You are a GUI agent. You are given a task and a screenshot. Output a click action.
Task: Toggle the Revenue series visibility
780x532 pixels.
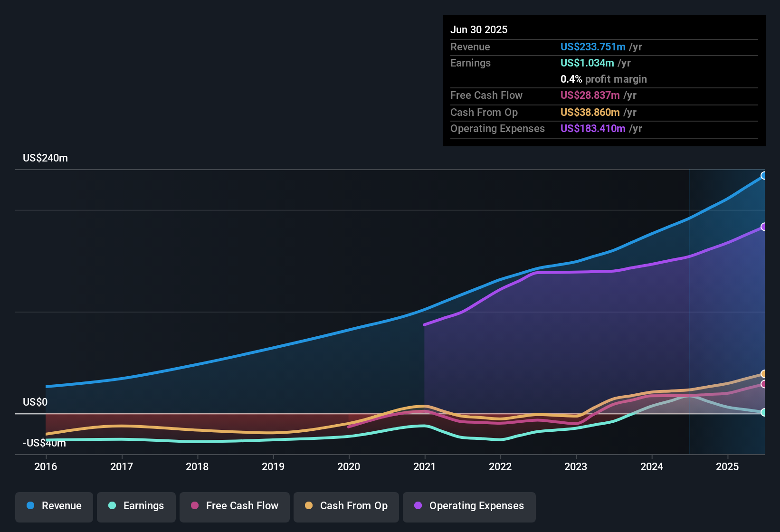(54, 506)
